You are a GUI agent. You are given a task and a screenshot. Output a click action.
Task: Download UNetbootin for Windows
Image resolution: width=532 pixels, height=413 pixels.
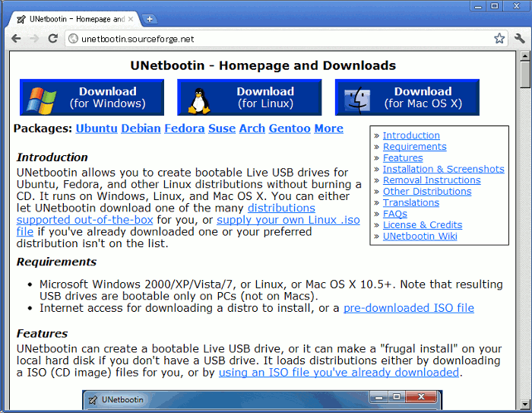(x=92, y=97)
